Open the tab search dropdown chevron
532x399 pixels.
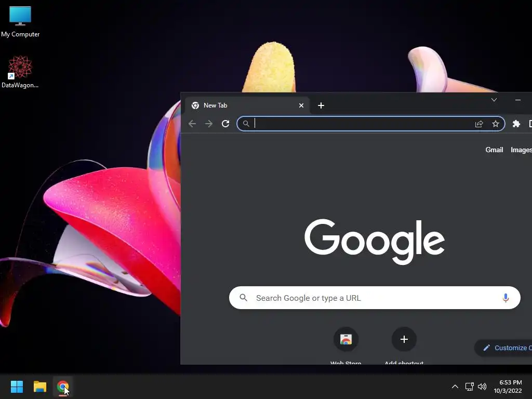tap(494, 100)
